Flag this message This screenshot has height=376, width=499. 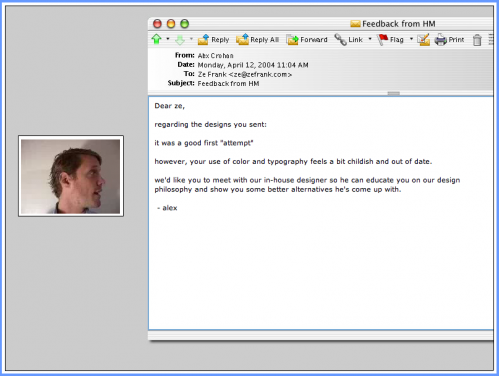coord(390,40)
